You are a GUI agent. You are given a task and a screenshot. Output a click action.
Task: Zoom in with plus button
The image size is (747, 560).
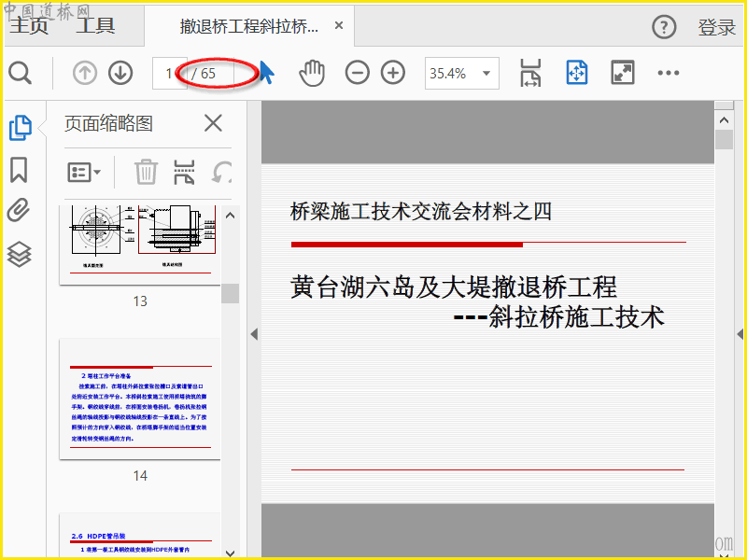tap(393, 73)
